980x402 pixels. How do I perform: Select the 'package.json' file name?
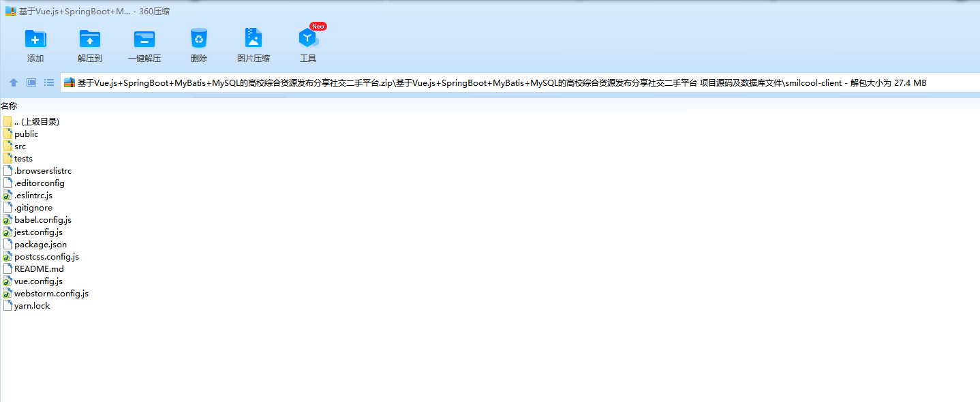click(40, 245)
